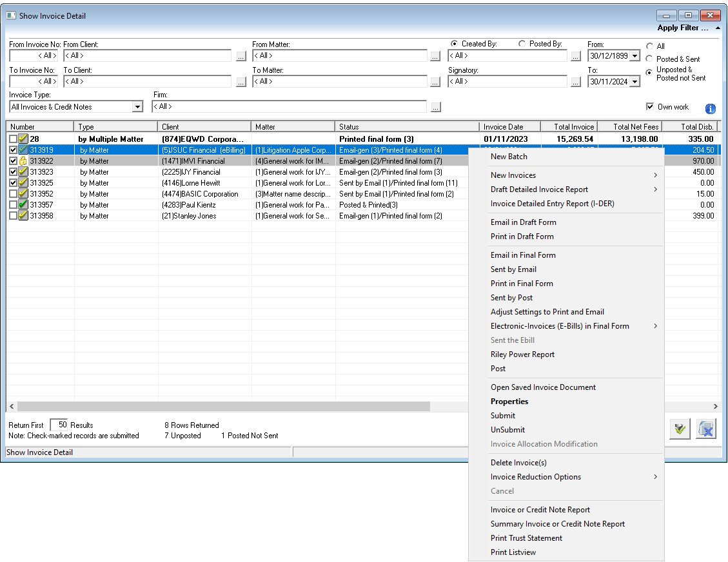Click the yellow tick icon on invoice 28
Image resolution: width=728 pixels, height=562 pixels.
pyautogui.click(x=23, y=139)
